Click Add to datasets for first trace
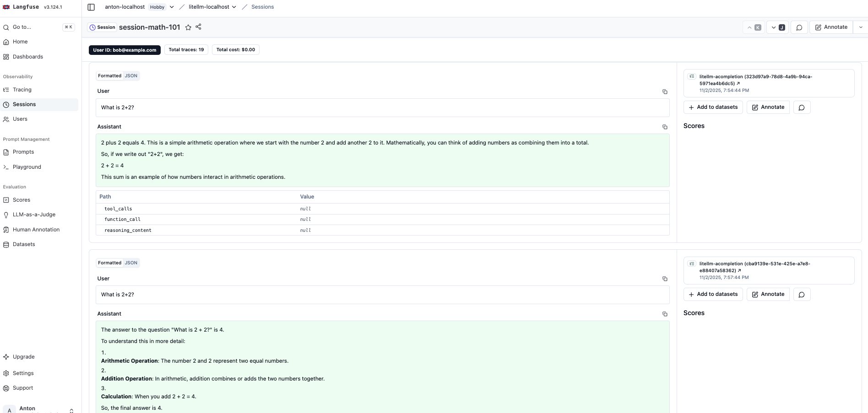 [713, 107]
